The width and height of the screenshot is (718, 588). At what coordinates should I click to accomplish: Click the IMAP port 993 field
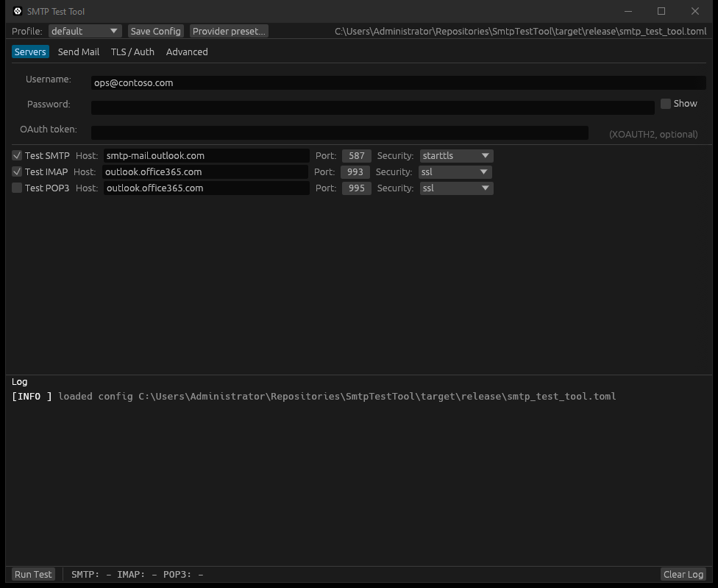pyautogui.click(x=355, y=171)
